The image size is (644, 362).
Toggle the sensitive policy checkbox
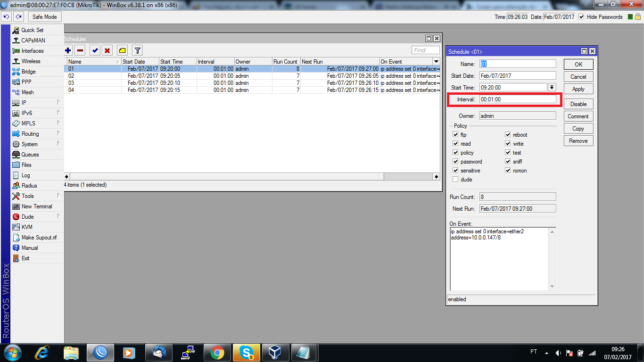coord(455,171)
